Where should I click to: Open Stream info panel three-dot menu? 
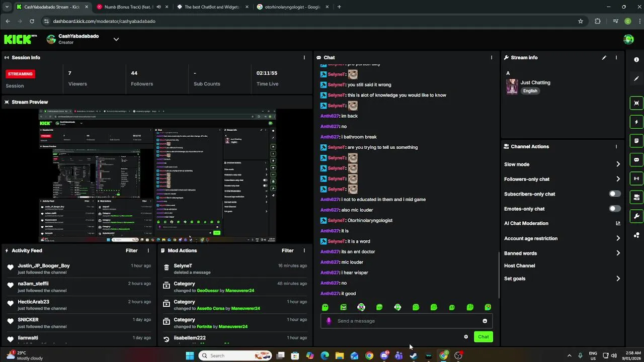coord(616,57)
